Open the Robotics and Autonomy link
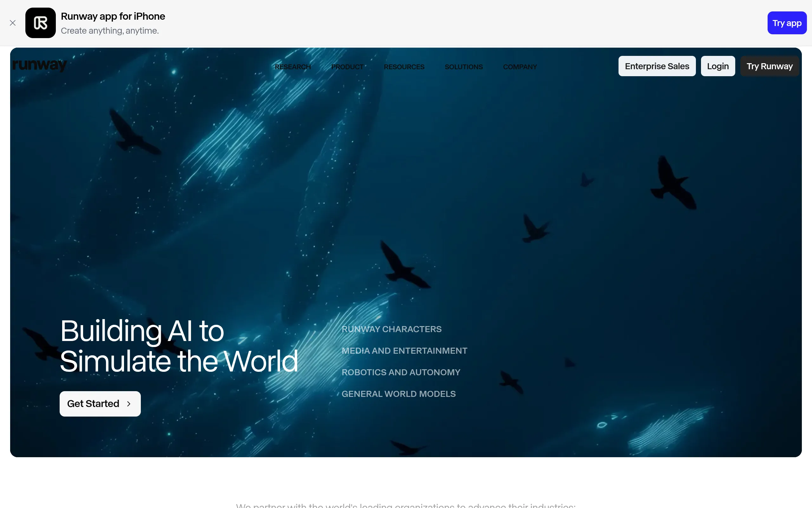This screenshot has width=812, height=508. 401,372
